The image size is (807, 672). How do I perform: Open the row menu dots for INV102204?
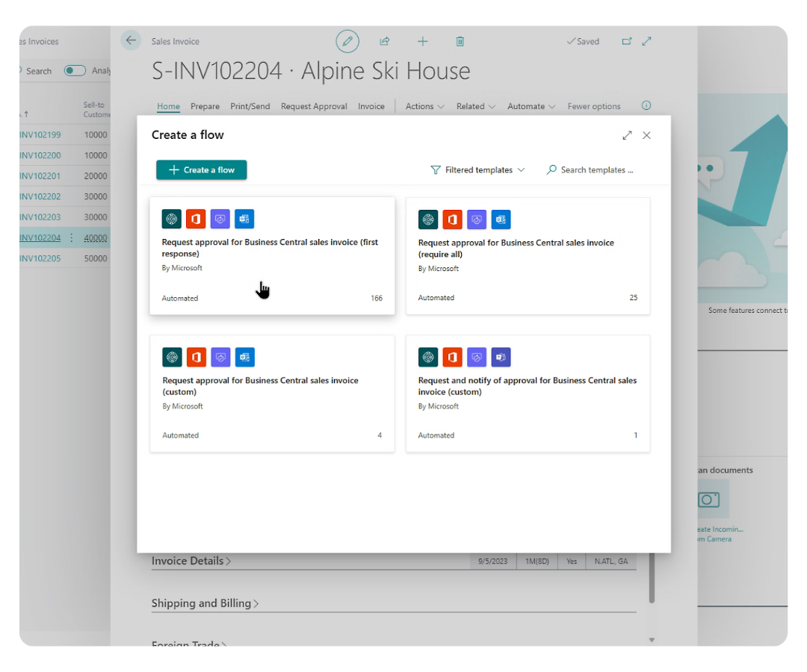72,237
